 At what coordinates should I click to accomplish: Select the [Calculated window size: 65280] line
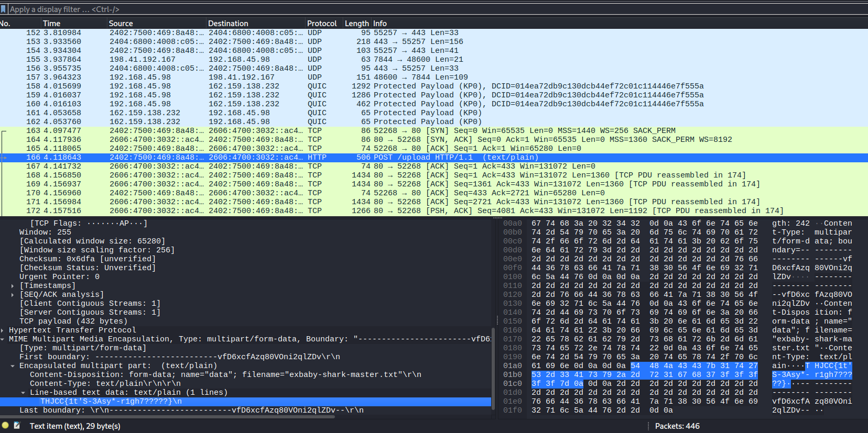coord(92,241)
